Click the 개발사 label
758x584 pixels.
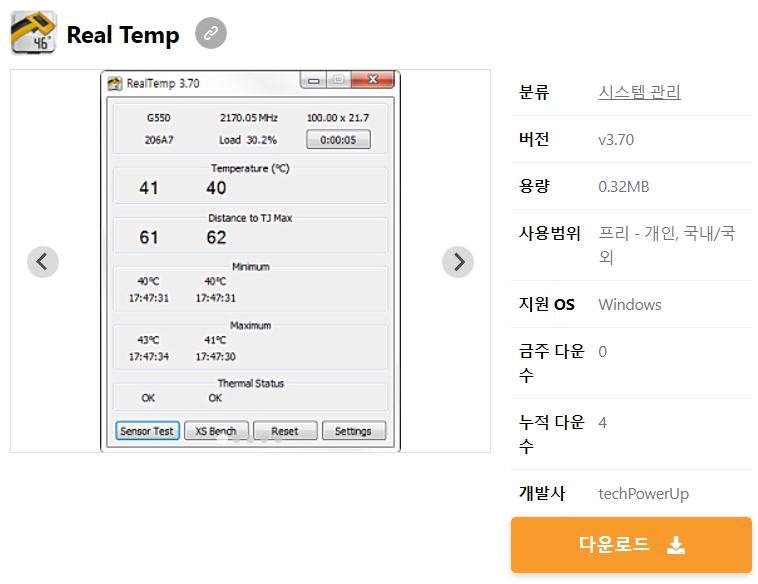tap(542, 493)
